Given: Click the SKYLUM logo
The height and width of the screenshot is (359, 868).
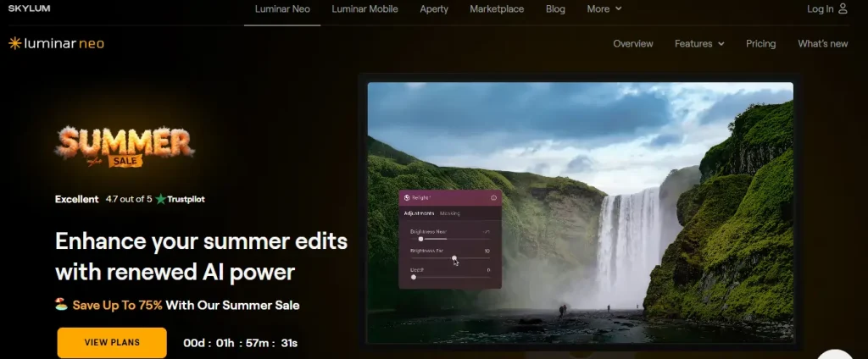Looking at the screenshot, I should (x=29, y=8).
